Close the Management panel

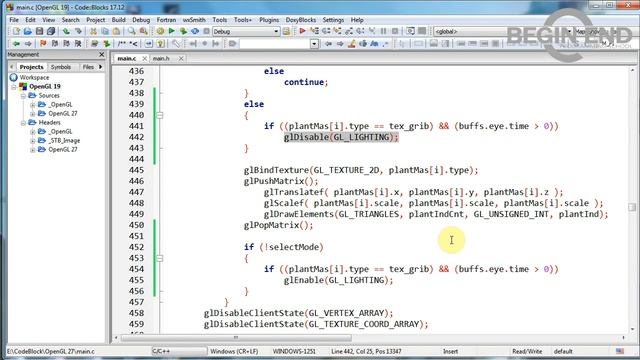[x=102, y=55]
